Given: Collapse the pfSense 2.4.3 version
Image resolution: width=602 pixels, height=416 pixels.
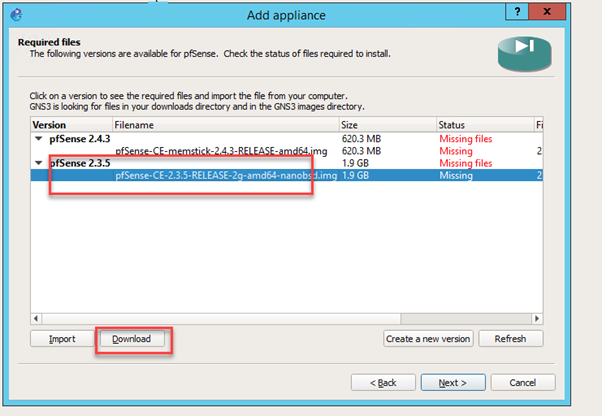Looking at the screenshot, I should 38,139.
